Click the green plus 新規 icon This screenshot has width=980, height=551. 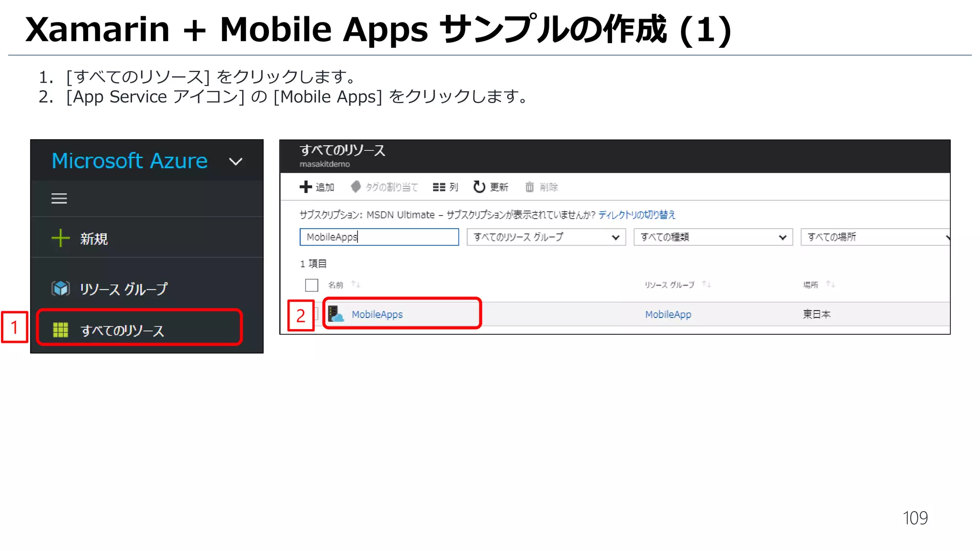[60, 238]
